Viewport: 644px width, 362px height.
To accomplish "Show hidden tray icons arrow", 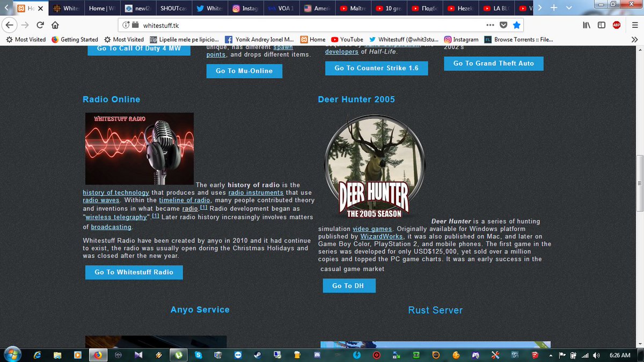I will click(x=552, y=355).
